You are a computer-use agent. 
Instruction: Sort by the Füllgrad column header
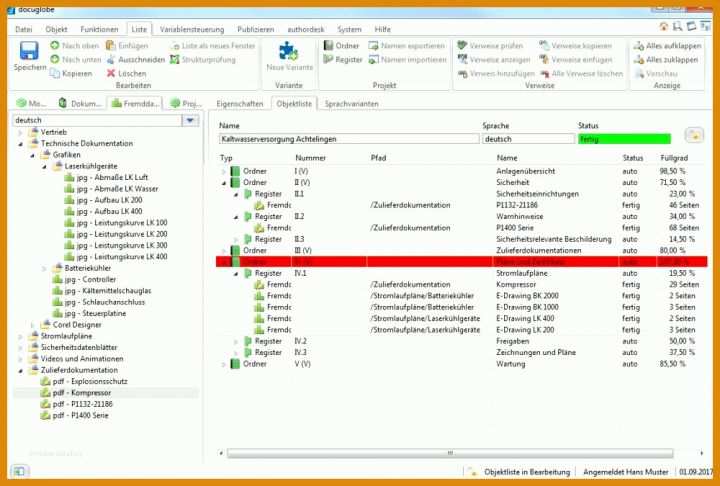pyautogui.click(x=674, y=158)
